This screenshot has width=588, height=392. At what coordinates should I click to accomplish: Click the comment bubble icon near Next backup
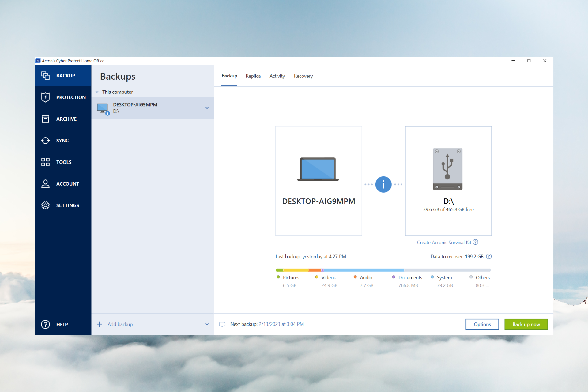(222, 324)
